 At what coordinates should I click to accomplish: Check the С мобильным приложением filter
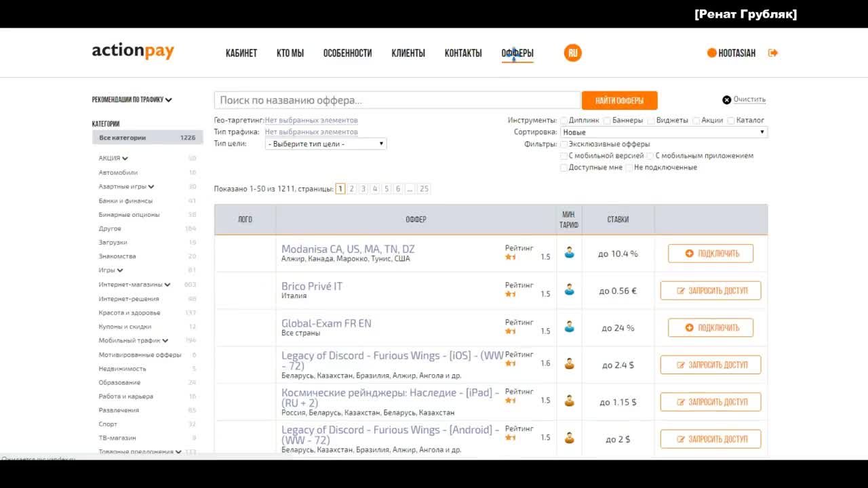650,156
